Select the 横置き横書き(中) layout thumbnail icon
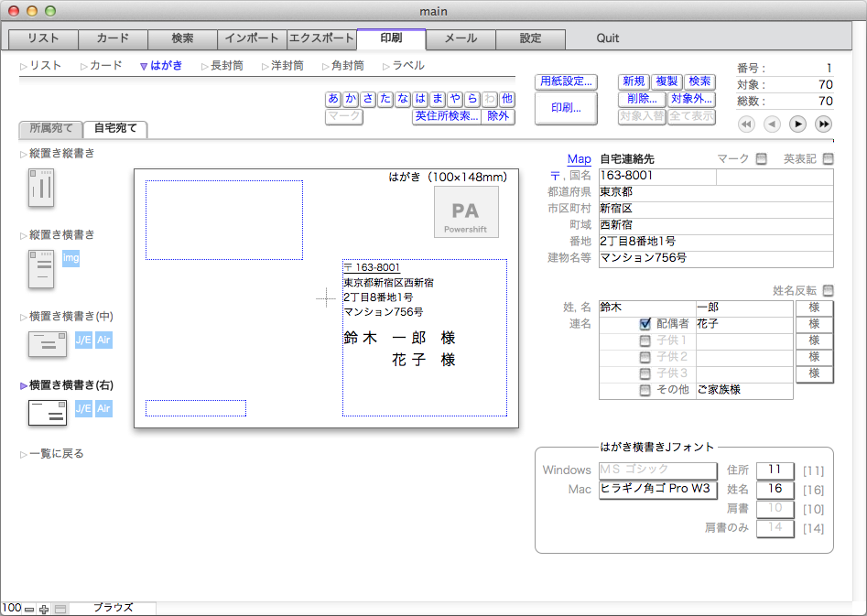The width and height of the screenshot is (867, 616). pos(48,343)
